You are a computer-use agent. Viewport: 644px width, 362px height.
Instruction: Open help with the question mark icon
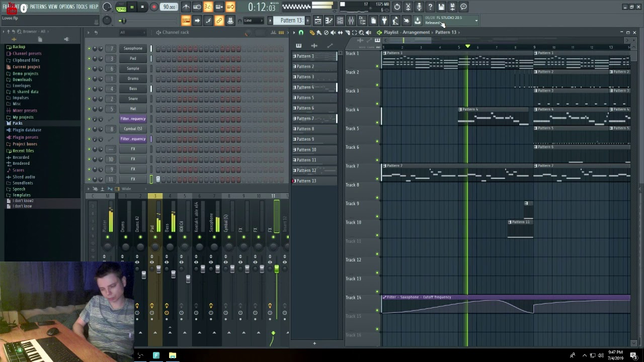click(430, 7)
